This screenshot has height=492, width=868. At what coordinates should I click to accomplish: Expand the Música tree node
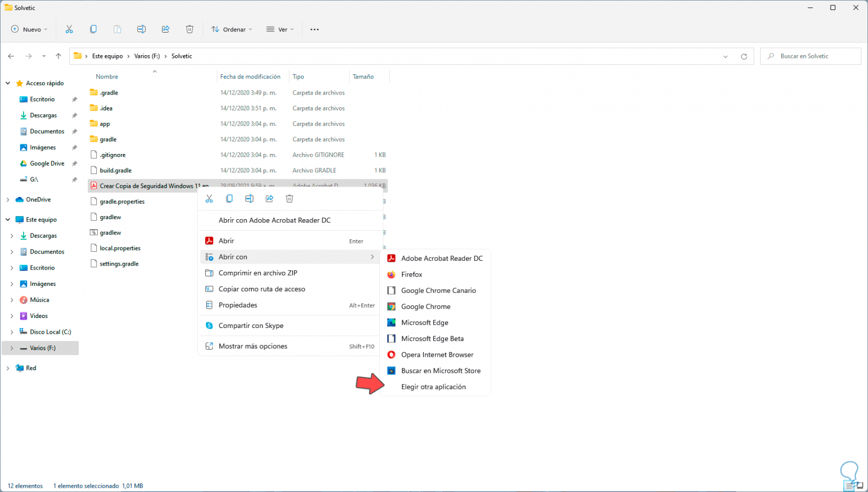[x=12, y=300]
